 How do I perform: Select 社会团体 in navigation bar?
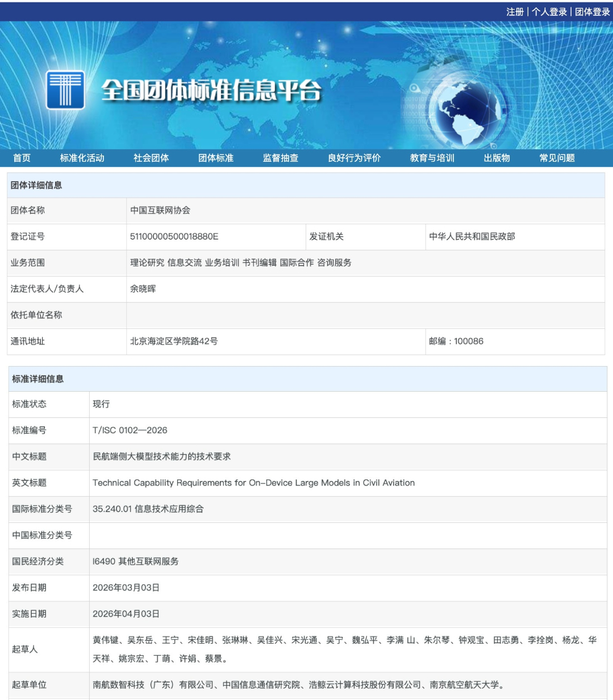[151, 158]
